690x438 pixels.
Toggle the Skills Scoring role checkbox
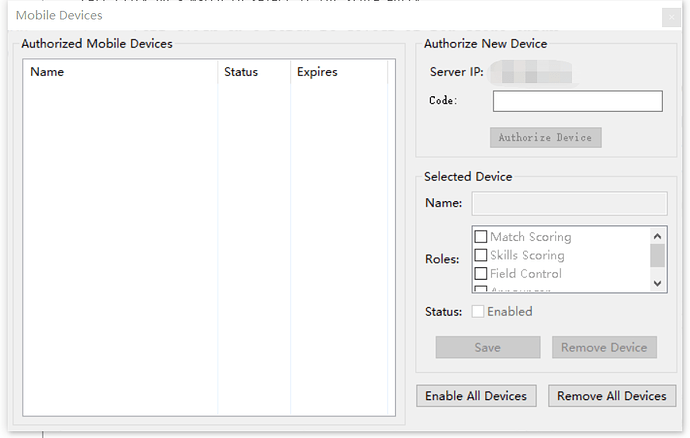pyautogui.click(x=481, y=255)
